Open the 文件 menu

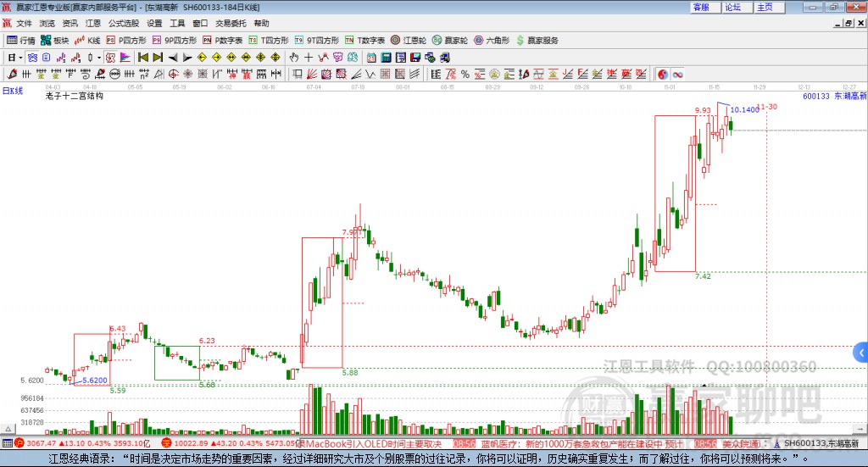click(24, 23)
